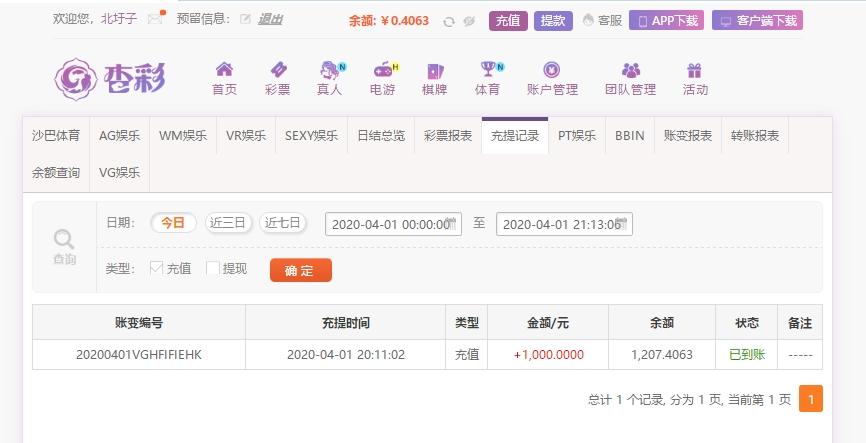Switch to the SEXY娱乐 tab
The image size is (866, 443).
[311, 136]
